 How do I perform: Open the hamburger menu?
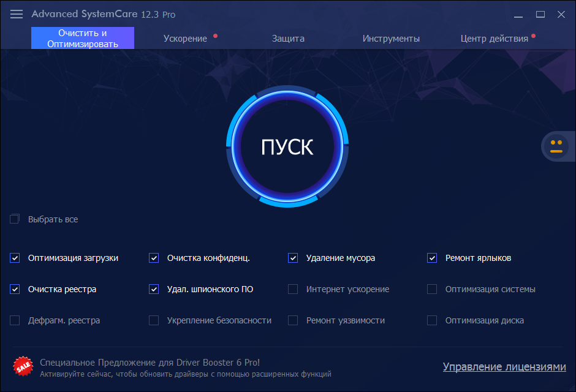[x=16, y=13]
